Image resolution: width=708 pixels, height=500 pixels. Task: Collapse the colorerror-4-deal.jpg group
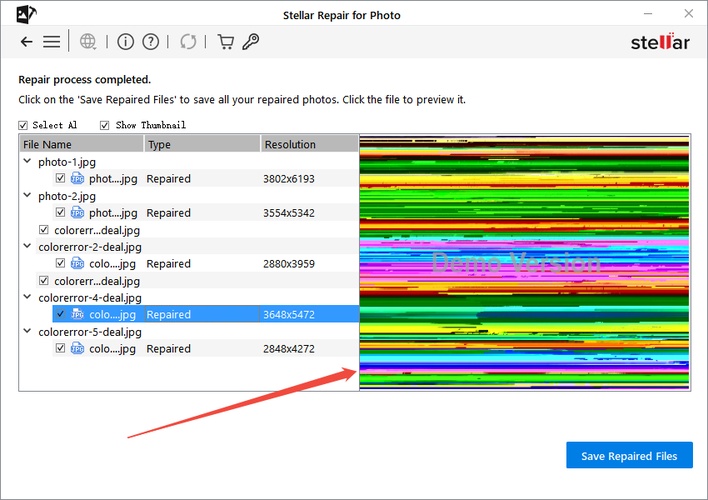27,297
